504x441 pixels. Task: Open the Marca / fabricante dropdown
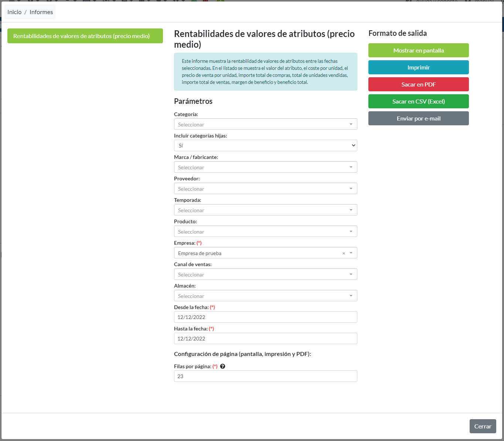(265, 167)
